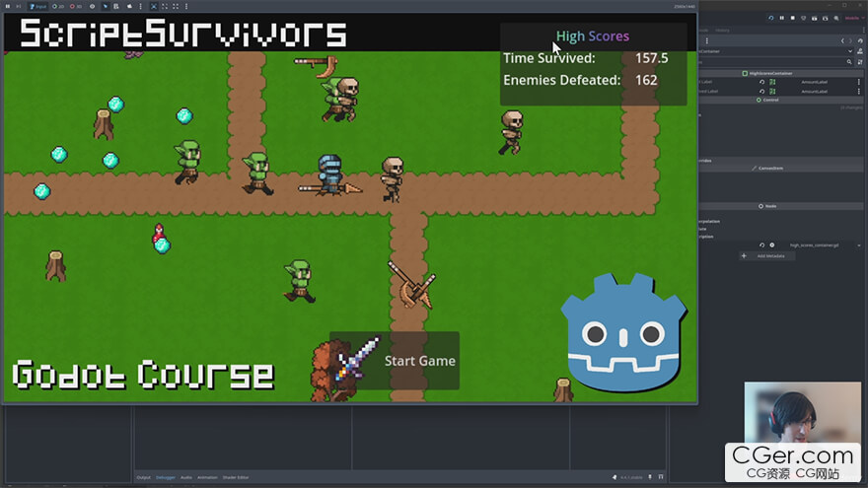
Task: Click the next frame step icon
Action: 19,6
